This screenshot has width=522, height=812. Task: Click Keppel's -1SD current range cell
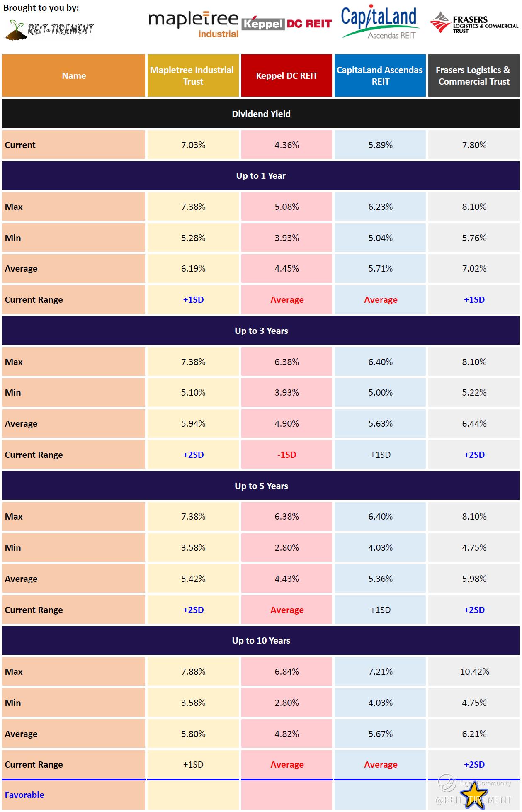tap(286, 455)
